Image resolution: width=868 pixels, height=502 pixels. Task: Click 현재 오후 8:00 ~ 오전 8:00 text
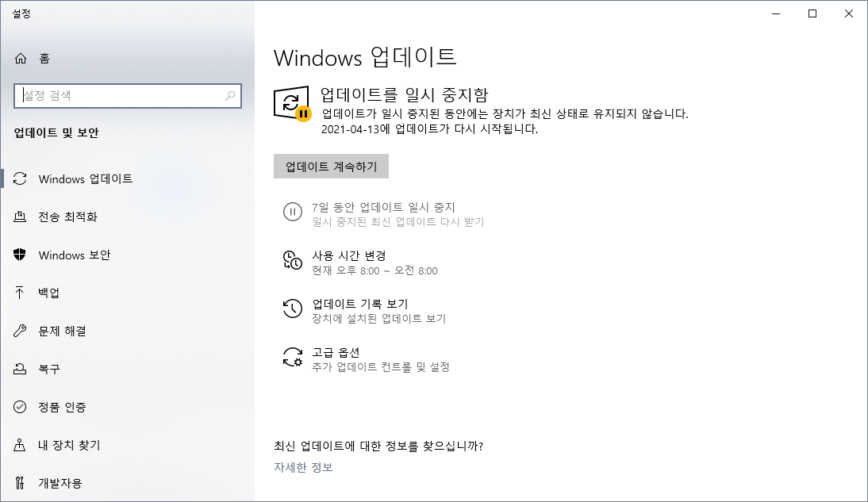(x=374, y=270)
